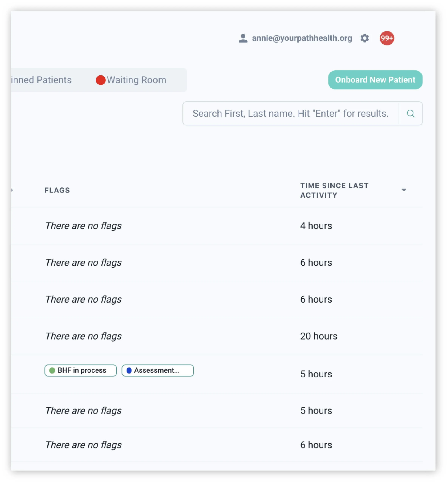The height and width of the screenshot is (483, 448).
Task: Click the red Waiting Room indicator dot
Action: (x=101, y=80)
